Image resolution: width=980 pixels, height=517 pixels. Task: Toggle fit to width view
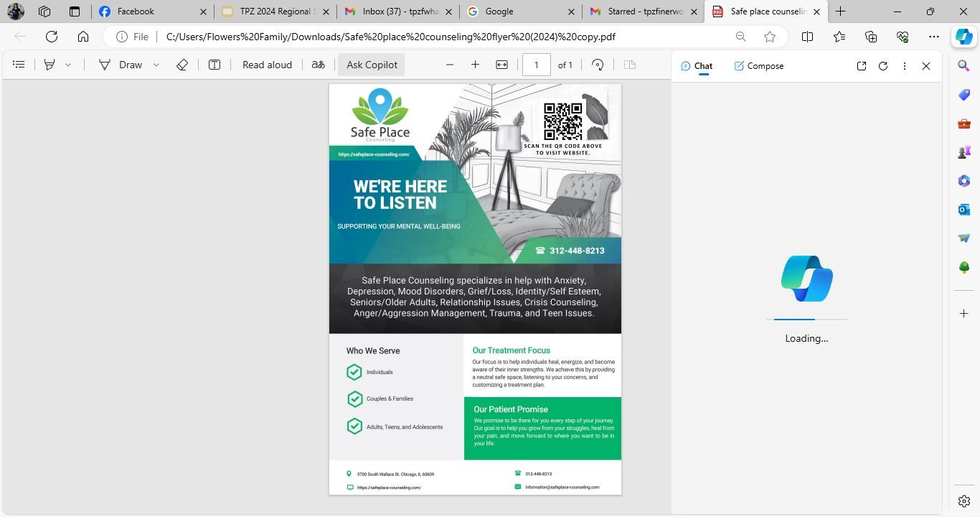pos(502,65)
